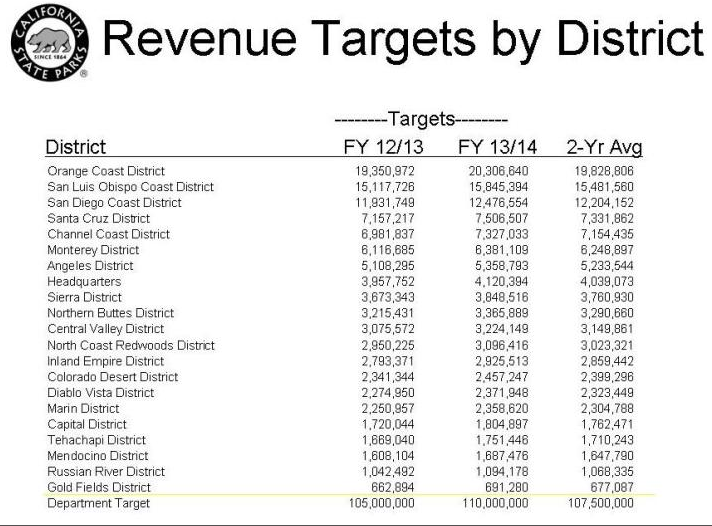This screenshot has height=526, width=712.
Task: Select the Gold Fields District label
Action: tap(99, 487)
